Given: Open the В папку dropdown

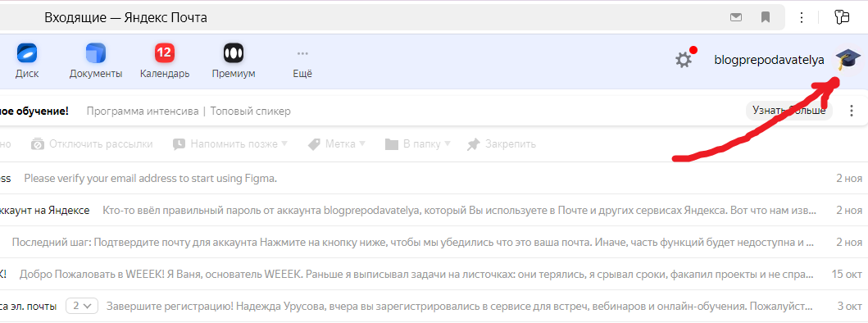Looking at the screenshot, I should click(418, 144).
